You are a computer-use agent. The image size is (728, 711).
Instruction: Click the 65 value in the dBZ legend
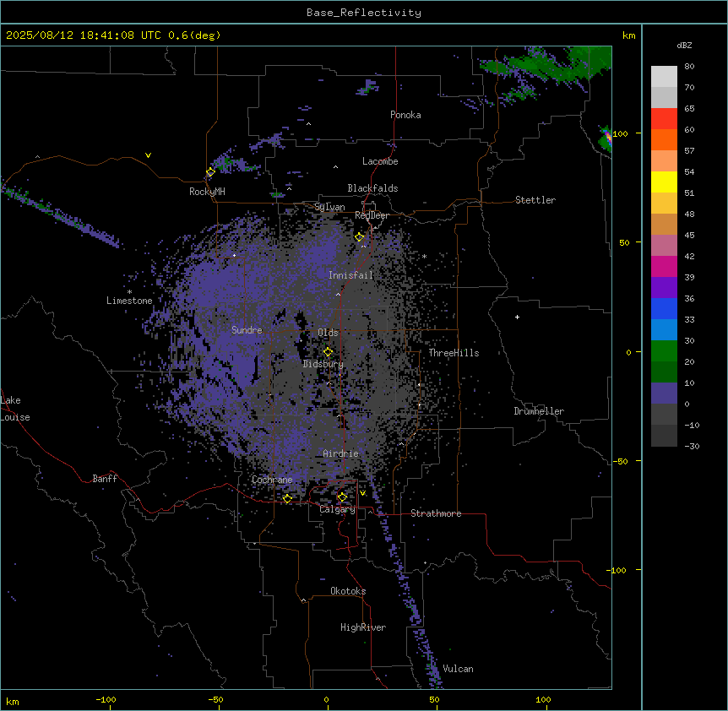[689, 109]
